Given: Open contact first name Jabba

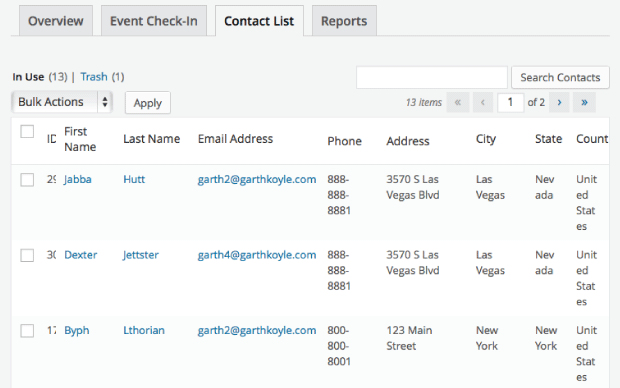Looking at the screenshot, I should pyautogui.click(x=78, y=180).
